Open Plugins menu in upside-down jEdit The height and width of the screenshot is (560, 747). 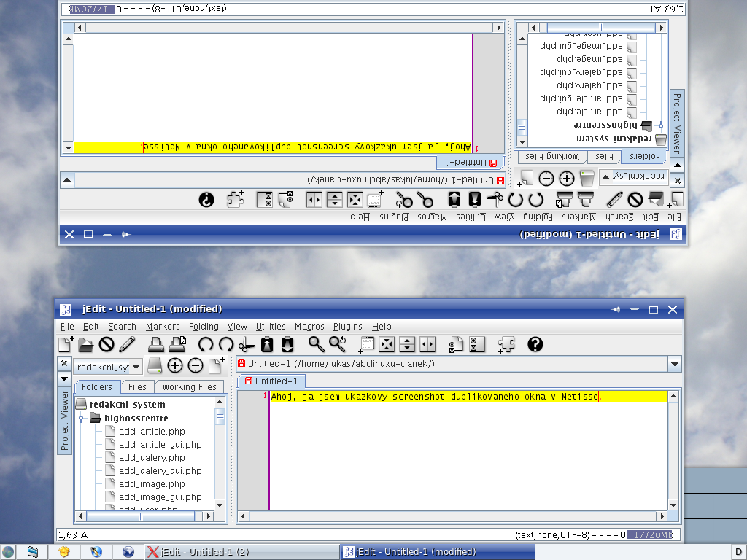394,217
